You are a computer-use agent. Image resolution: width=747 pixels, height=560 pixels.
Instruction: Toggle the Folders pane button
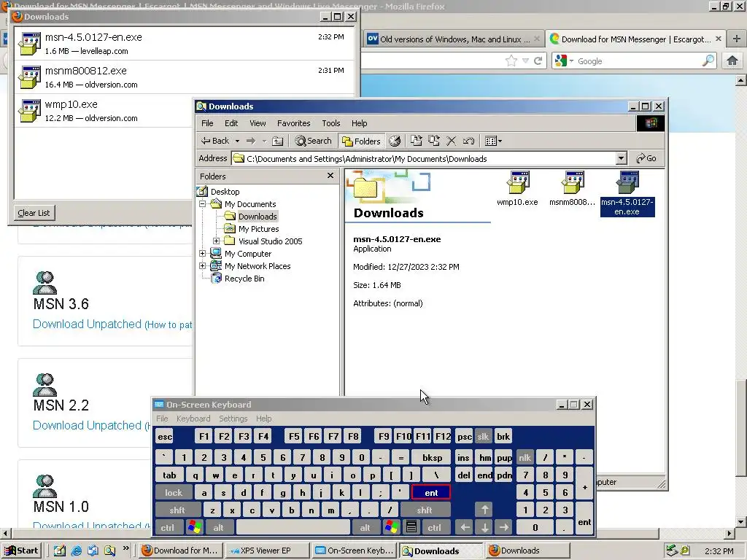(x=362, y=141)
